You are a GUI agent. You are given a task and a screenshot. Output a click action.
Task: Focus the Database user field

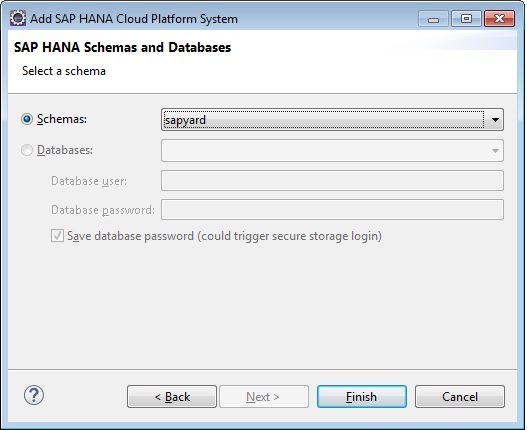(x=332, y=181)
